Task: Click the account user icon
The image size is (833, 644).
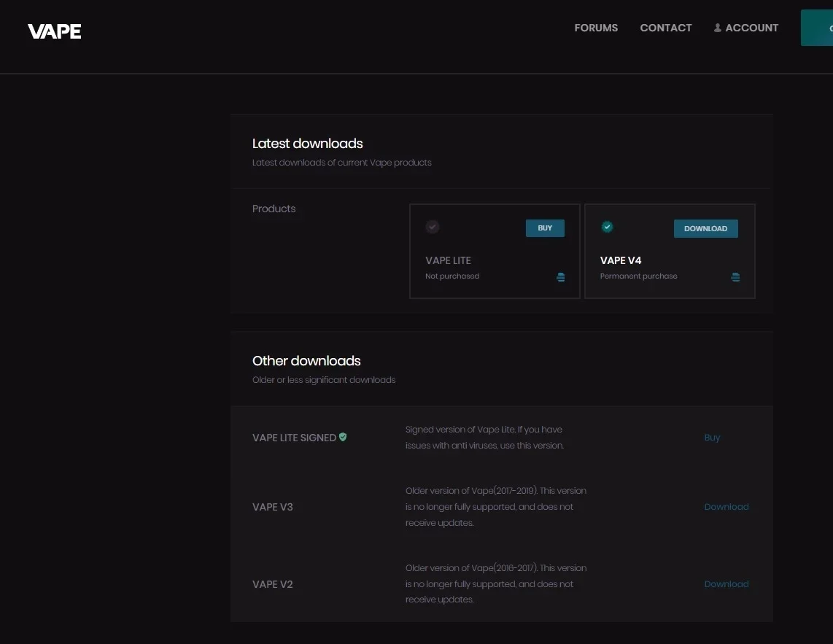Action: [x=717, y=28]
